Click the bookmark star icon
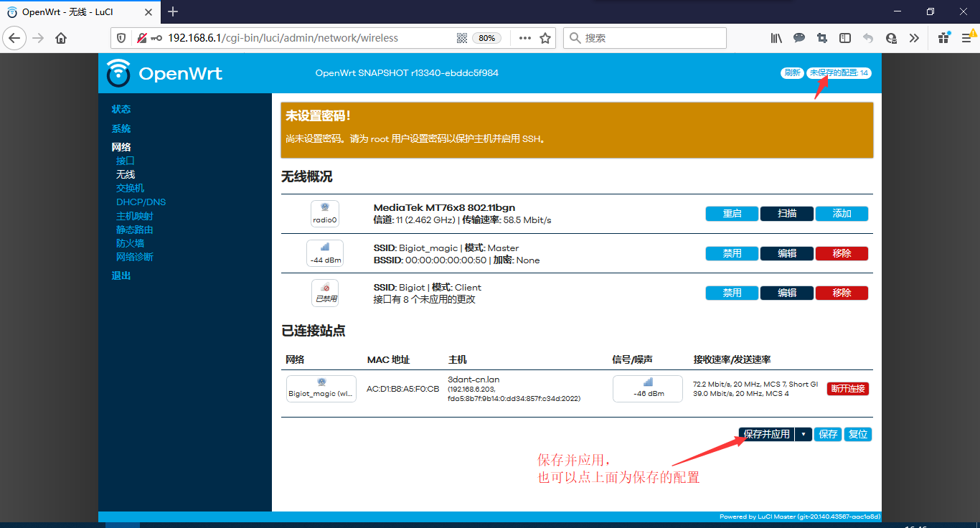Screen dimensions: 980x528 [545, 38]
